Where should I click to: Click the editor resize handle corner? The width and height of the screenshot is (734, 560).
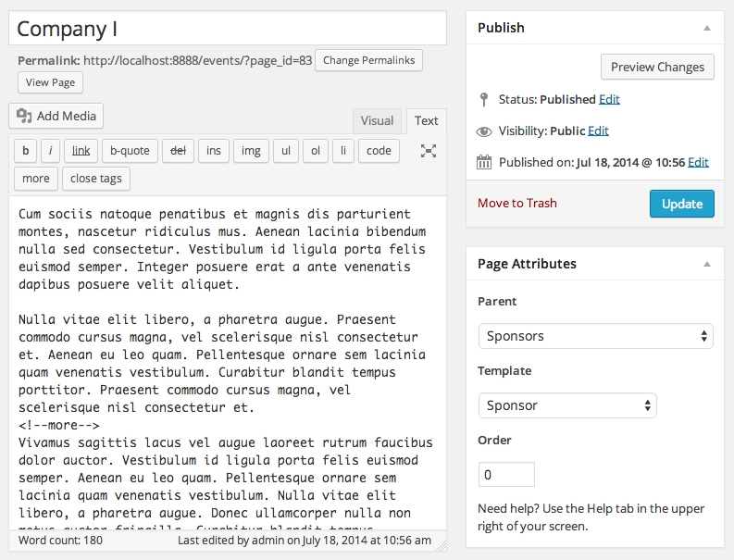tap(441, 545)
